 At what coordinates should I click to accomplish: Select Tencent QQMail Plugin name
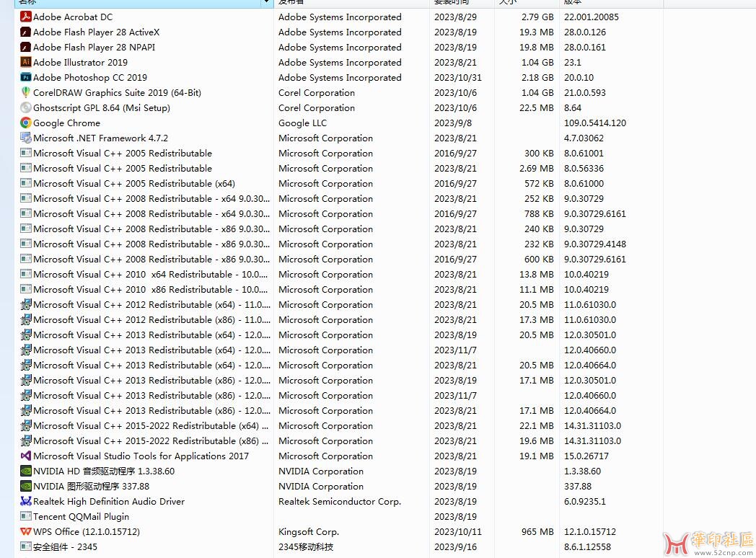[81, 517]
